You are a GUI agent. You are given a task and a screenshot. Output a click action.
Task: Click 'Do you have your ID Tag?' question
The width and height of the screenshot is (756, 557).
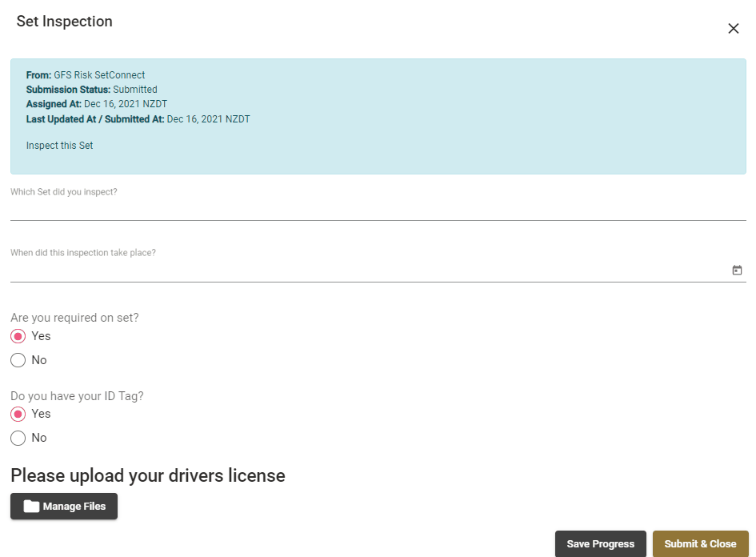point(77,396)
